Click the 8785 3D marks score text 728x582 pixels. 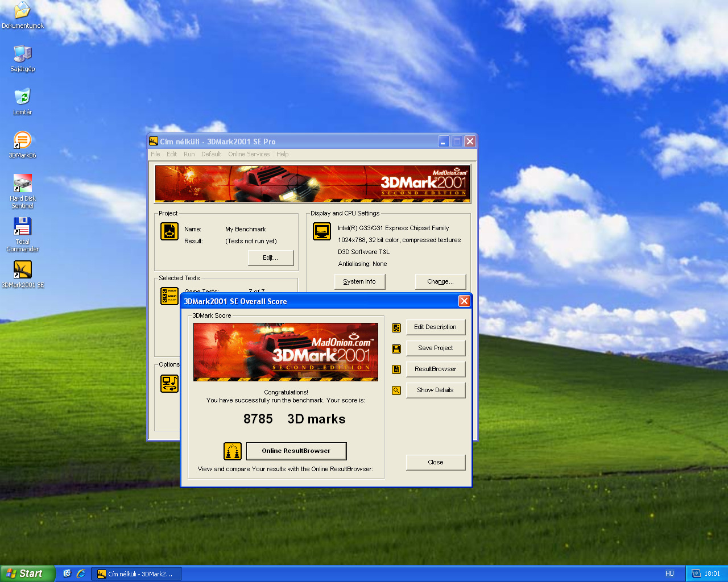[294, 419]
